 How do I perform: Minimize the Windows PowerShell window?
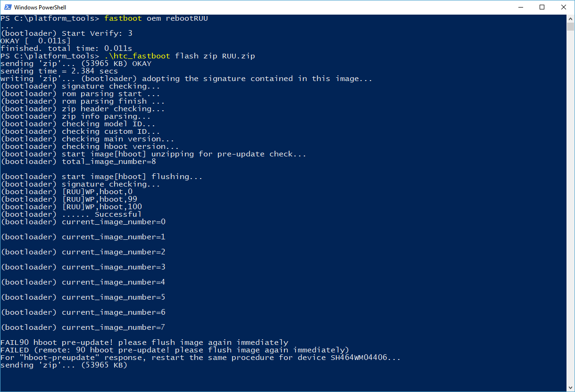520,7
